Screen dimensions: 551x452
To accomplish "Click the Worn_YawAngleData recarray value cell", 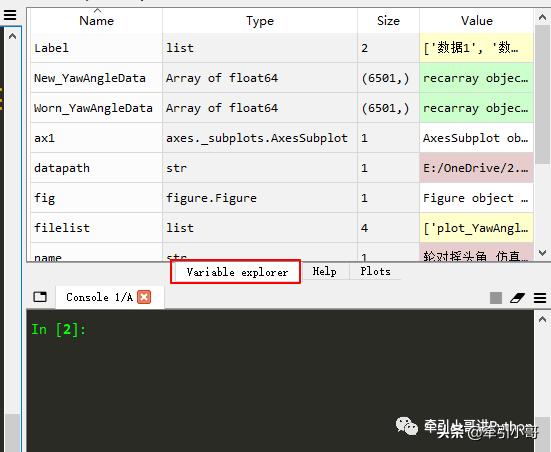I will tap(476, 108).
